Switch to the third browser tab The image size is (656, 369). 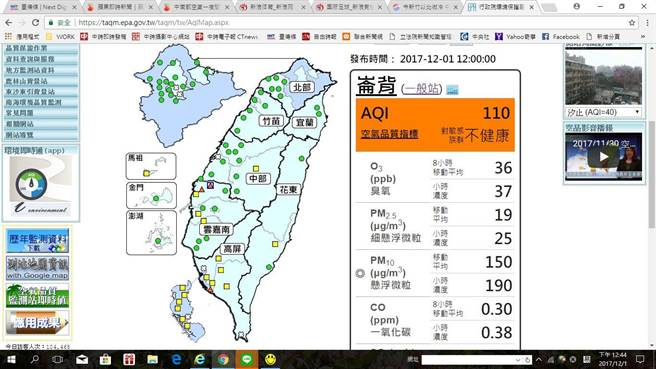click(x=196, y=7)
